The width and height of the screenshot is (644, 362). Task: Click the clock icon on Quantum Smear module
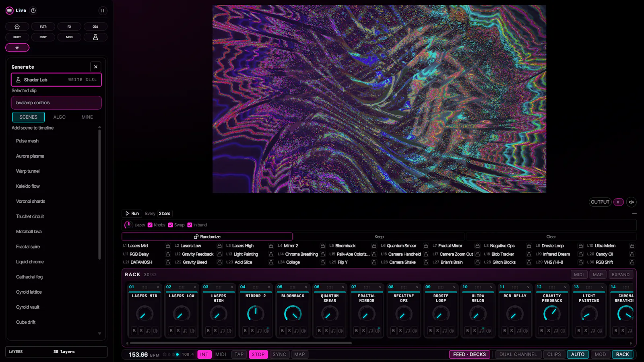[341, 331]
